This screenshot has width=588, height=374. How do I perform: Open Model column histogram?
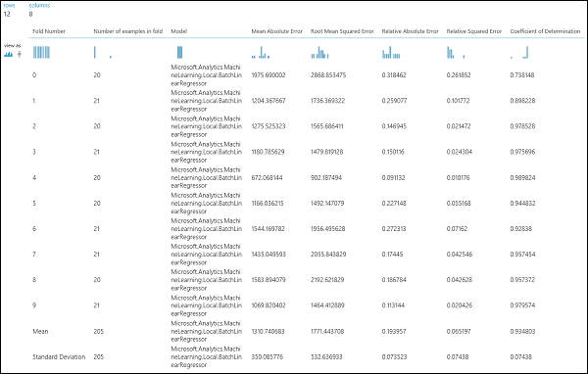pos(179,52)
